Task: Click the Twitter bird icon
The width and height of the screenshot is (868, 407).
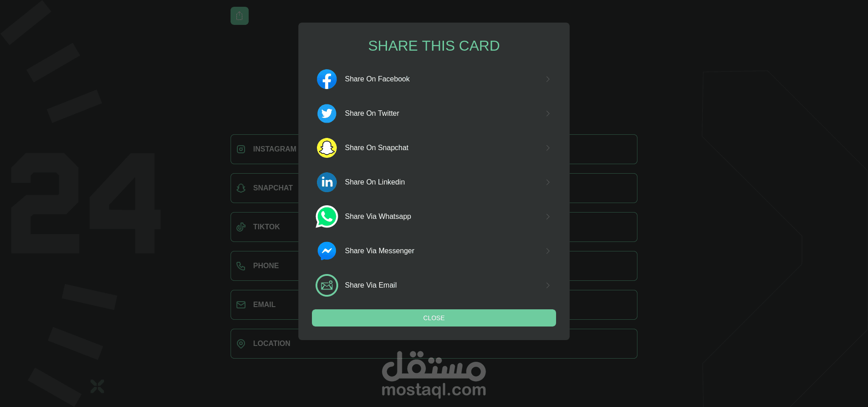Action: pos(326,114)
